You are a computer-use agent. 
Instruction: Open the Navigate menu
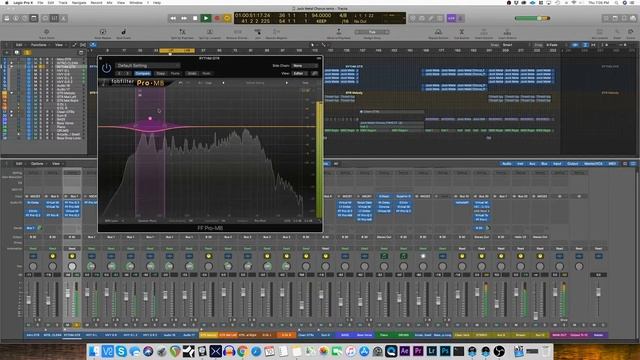pos(79,2)
